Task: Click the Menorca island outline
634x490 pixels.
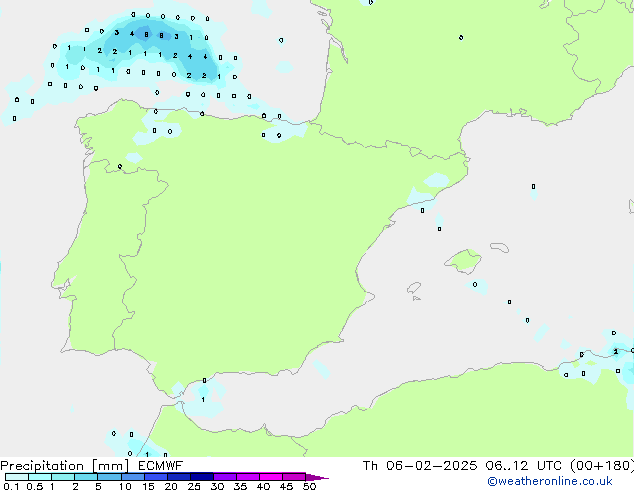Action: click(499, 247)
